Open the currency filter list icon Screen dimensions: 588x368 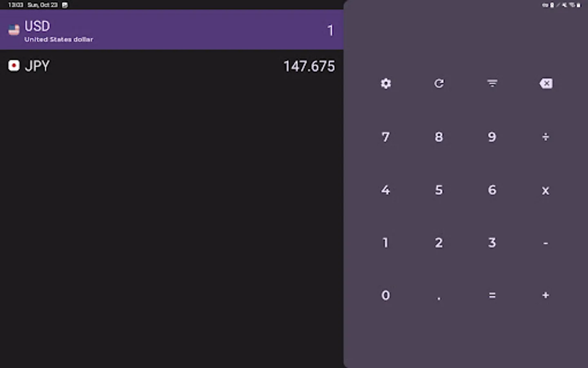coord(492,83)
